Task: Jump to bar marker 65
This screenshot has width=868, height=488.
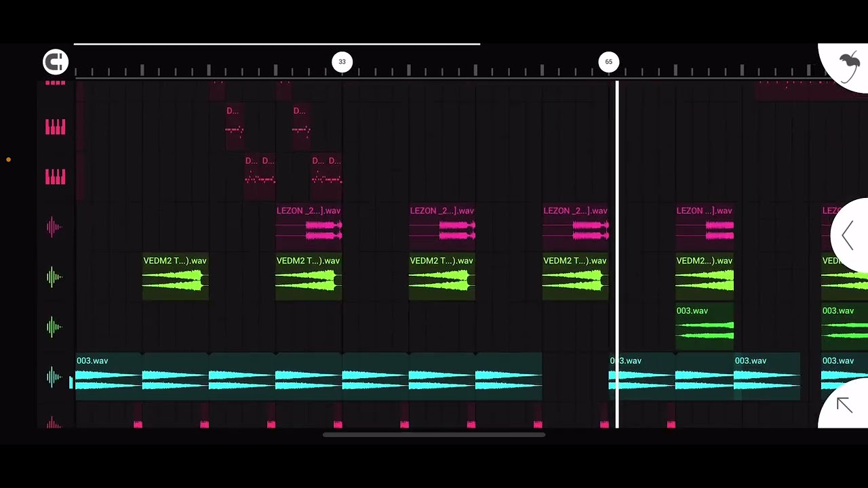Action: click(x=608, y=62)
